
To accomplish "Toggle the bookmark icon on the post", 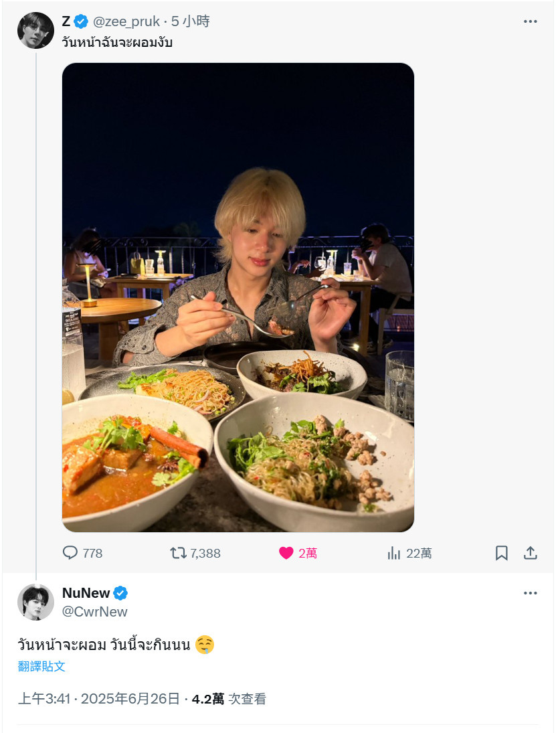I will coord(501,553).
